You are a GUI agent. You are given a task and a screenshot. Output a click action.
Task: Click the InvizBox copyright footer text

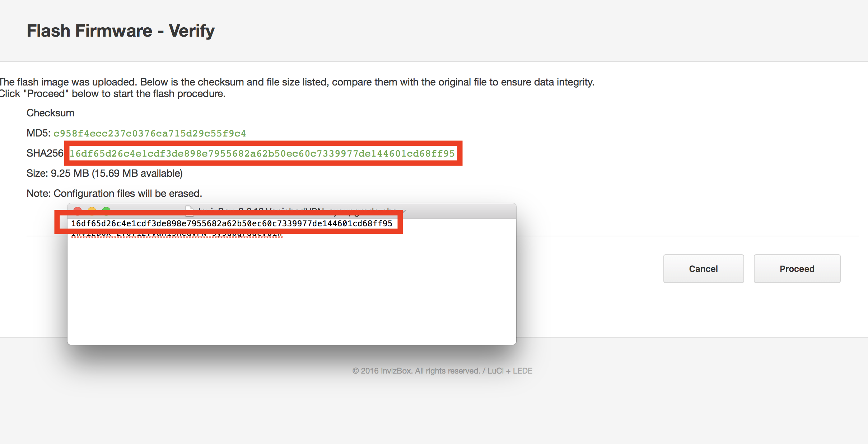coord(442,371)
